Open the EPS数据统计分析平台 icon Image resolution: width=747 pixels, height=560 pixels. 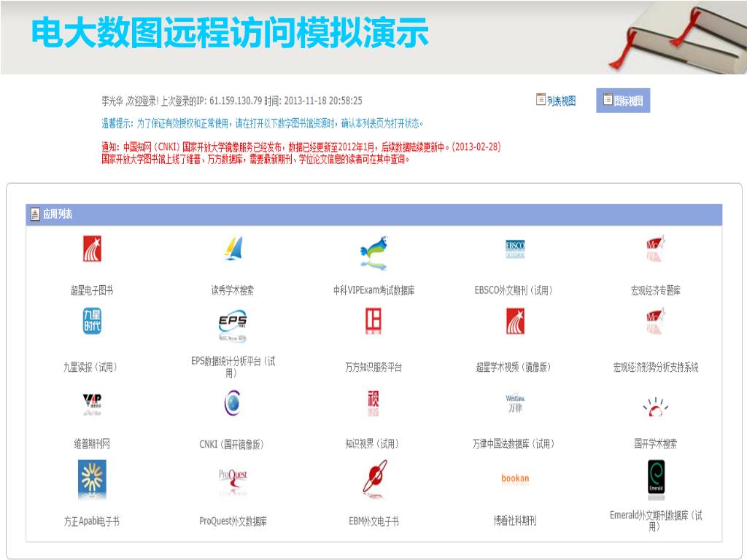coord(233,327)
